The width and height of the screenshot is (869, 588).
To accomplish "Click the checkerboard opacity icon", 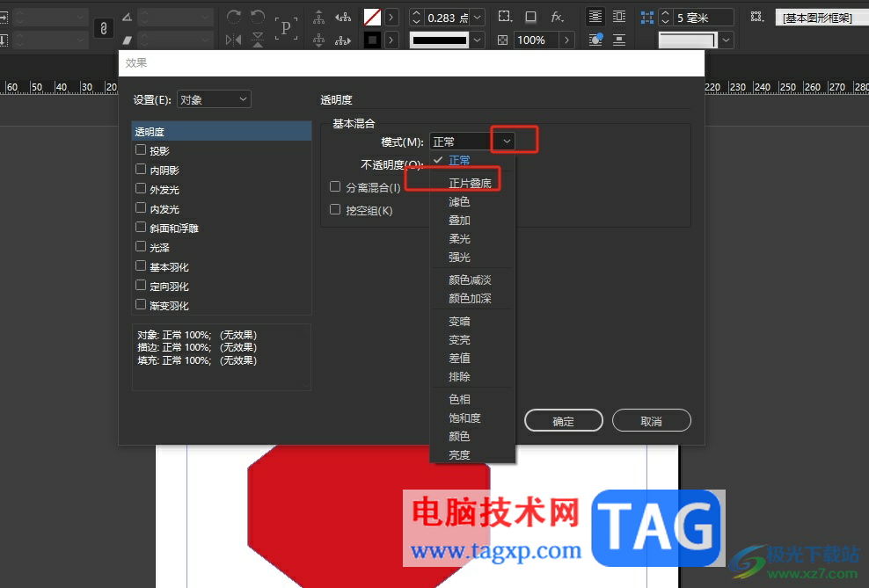I will click(503, 40).
